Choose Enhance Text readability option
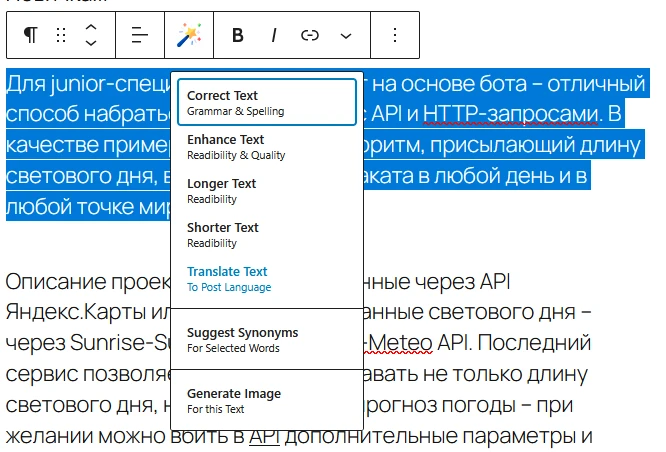Image resolution: width=666 pixels, height=452 pixels. [x=267, y=147]
